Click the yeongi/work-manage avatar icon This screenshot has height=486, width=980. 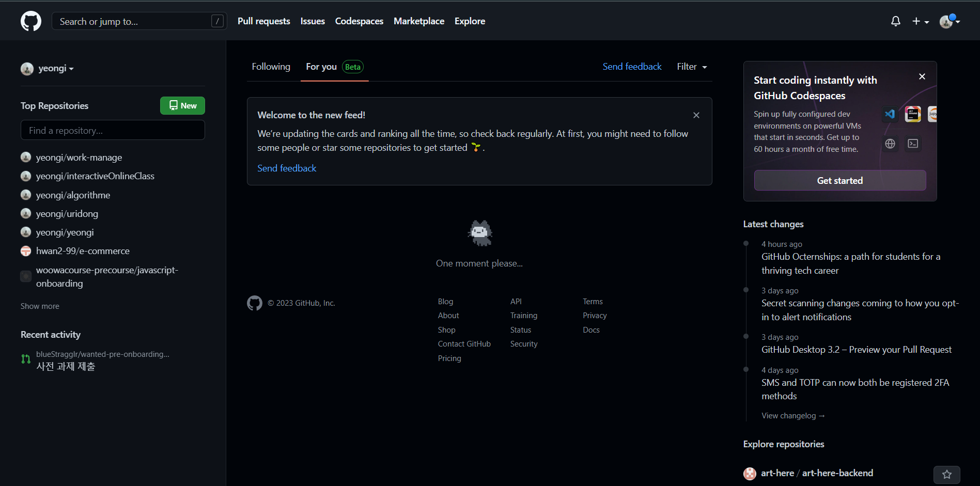tap(26, 157)
